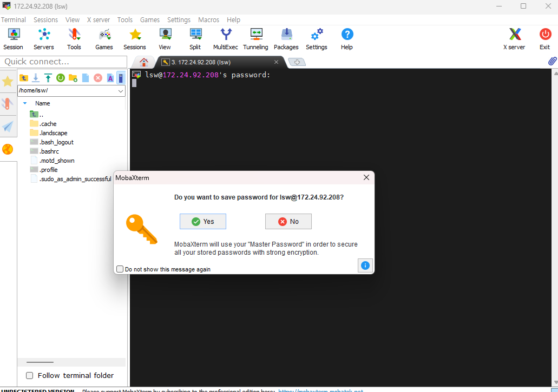The height and width of the screenshot is (392, 558).
Task: Open the Games menu
Action: (x=150, y=20)
